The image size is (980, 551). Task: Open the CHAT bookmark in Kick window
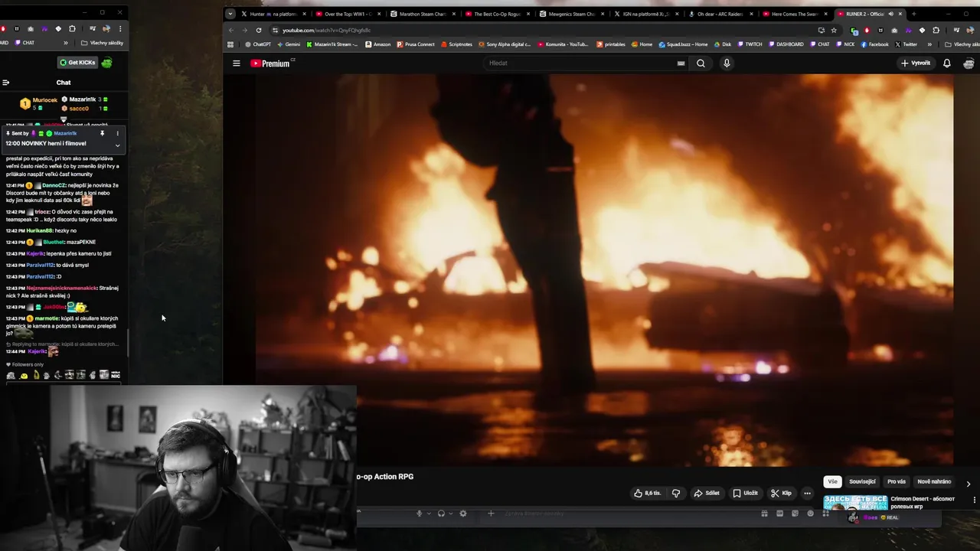pyautogui.click(x=24, y=43)
